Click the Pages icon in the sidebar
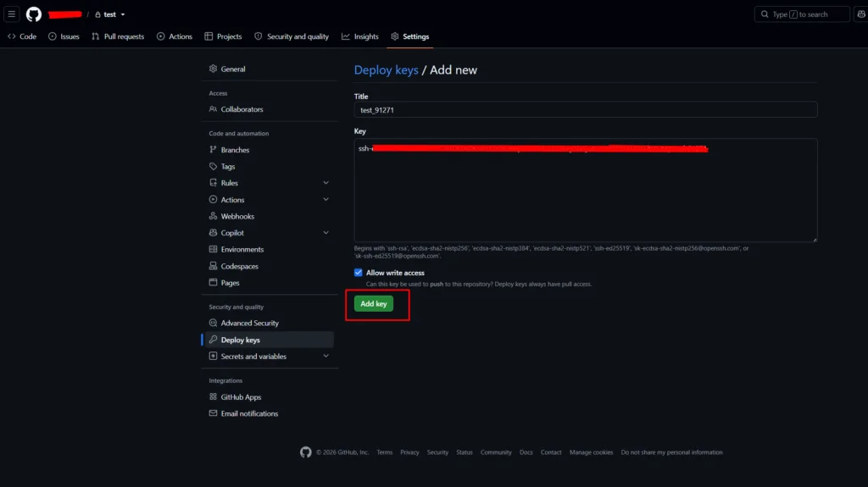Screen dimensions: 868x487 tap(213, 282)
